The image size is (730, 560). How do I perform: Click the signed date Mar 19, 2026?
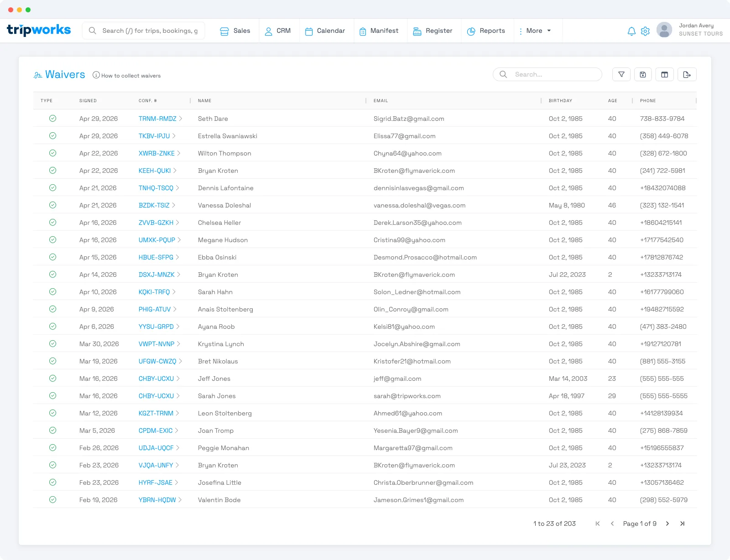click(99, 361)
